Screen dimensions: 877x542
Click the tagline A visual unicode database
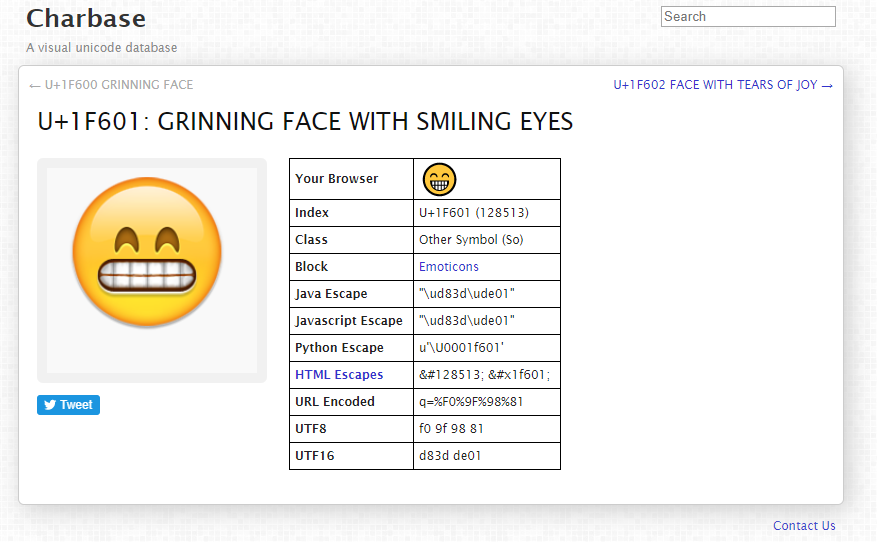[x=102, y=48]
